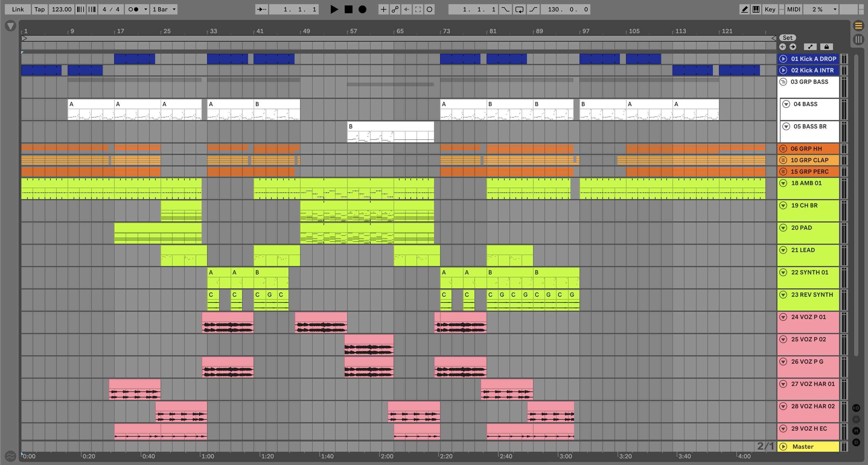Click the Follow playback arrow icon
This screenshot has height=465, width=868.
(x=261, y=9)
